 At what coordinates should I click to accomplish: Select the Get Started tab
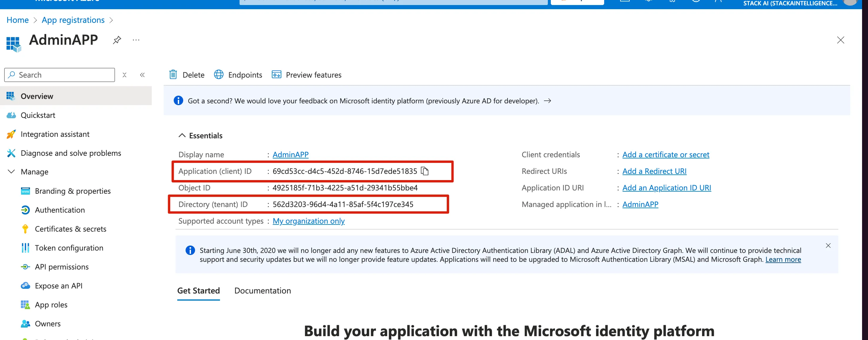click(x=198, y=291)
